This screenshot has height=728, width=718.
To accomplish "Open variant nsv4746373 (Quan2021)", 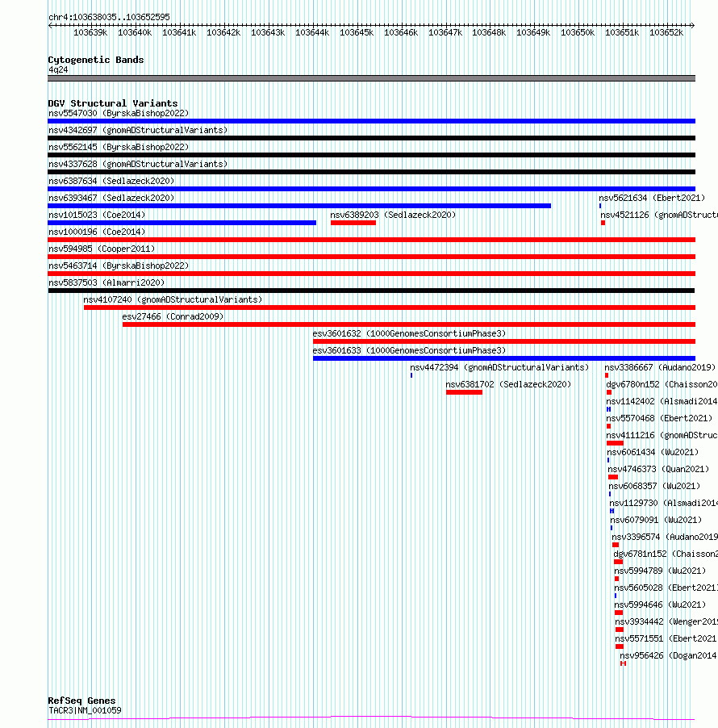I will coord(658,469).
